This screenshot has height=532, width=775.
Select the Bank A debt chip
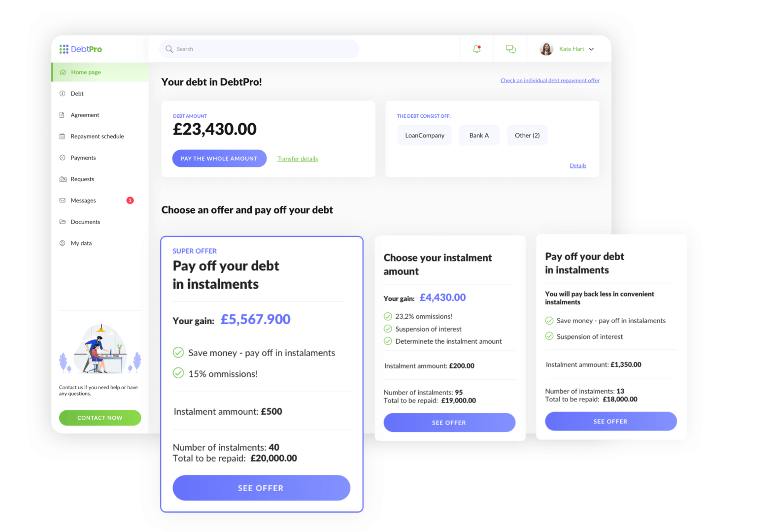tap(478, 135)
